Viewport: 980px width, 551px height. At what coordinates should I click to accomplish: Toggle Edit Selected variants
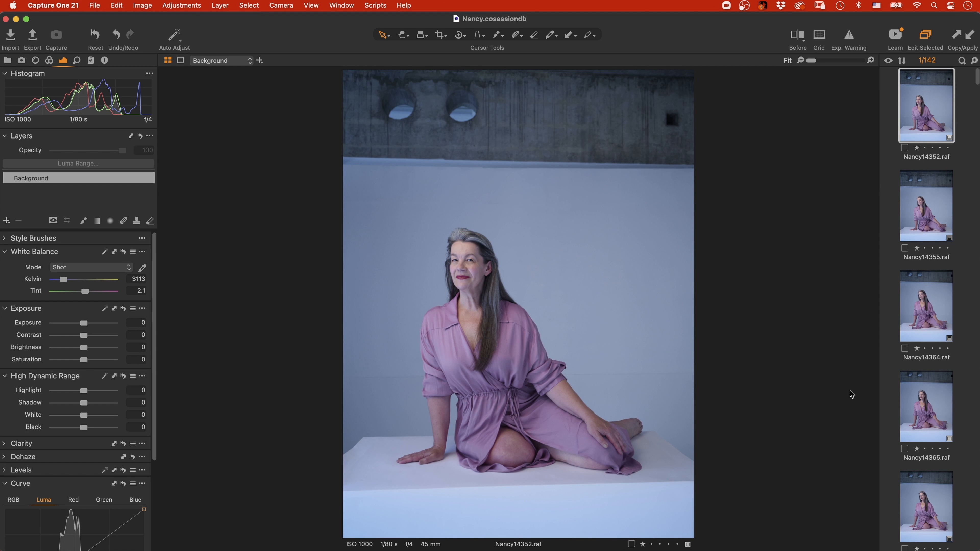click(925, 35)
